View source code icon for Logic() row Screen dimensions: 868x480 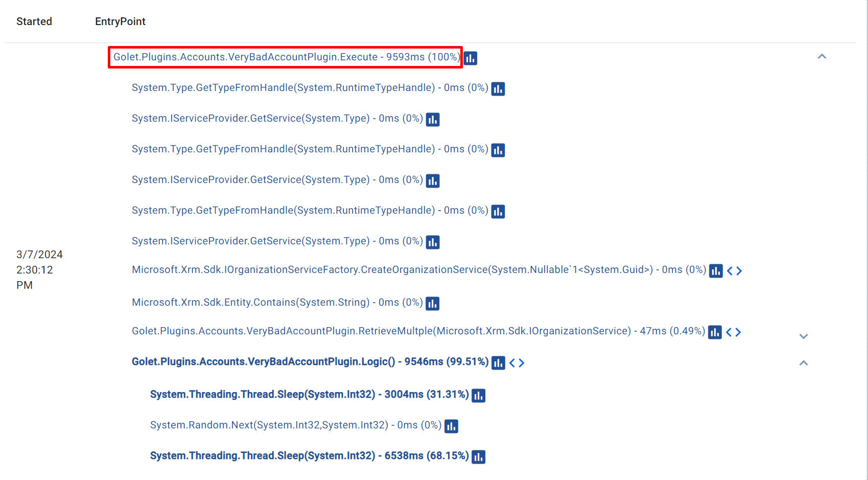(517, 363)
